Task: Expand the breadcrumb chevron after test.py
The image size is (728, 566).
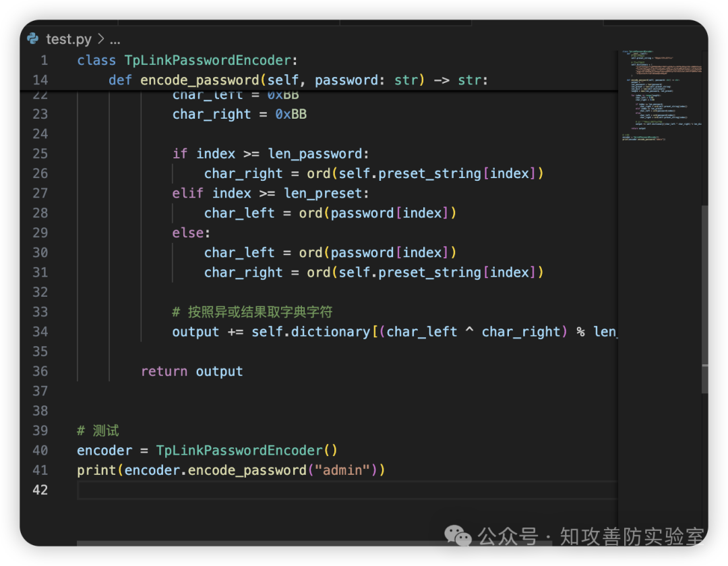Action: coord(100,39)
